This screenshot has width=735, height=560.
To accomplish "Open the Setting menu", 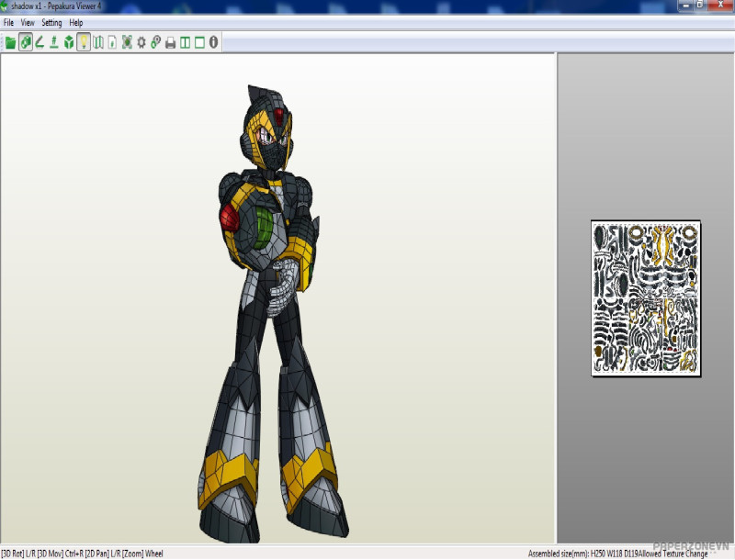I will click(51, 22).
